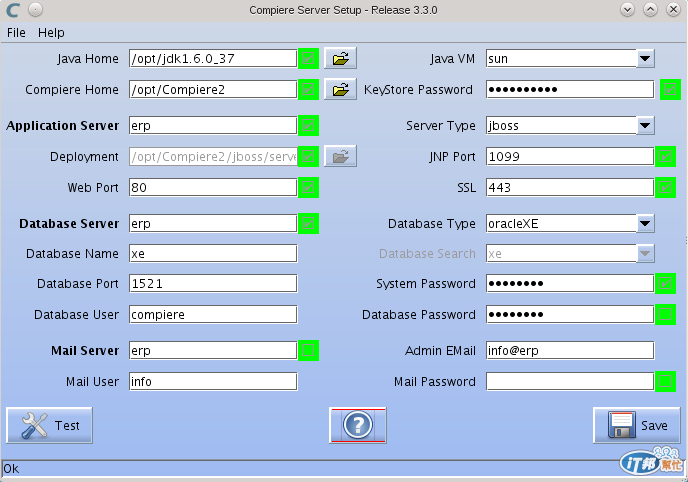Click the Database Port field
Image resolution: width=688 pixels, height=482 pixels.
(x=213, y=283)
